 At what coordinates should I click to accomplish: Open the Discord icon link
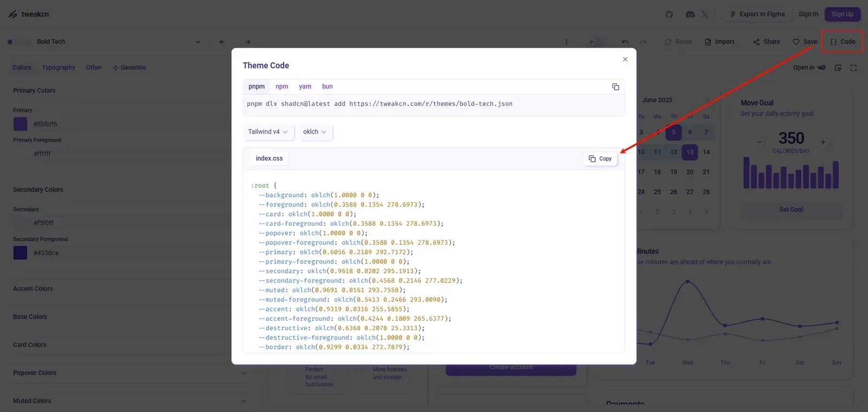(x=690, y=15)
